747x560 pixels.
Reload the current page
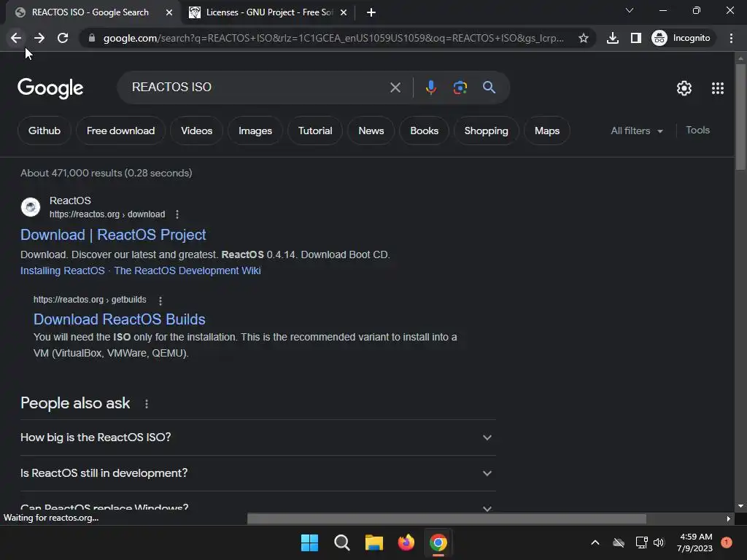click(x=63, y=38)
